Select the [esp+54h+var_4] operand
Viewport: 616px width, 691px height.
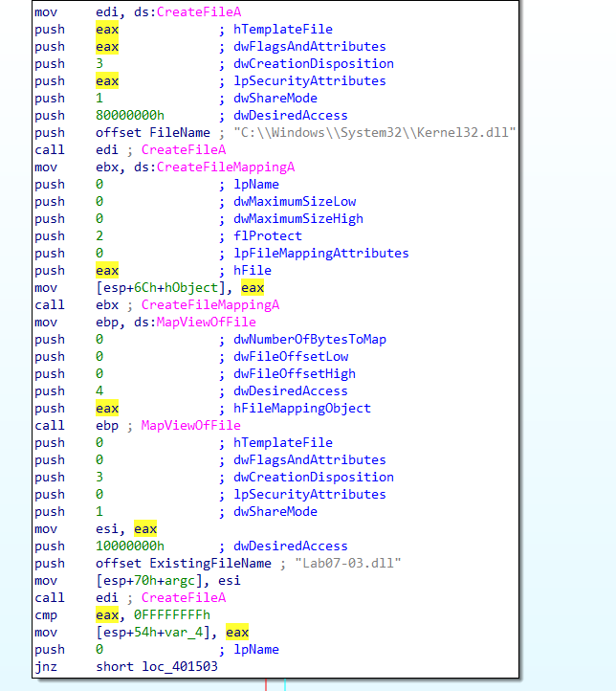(157, 632)
